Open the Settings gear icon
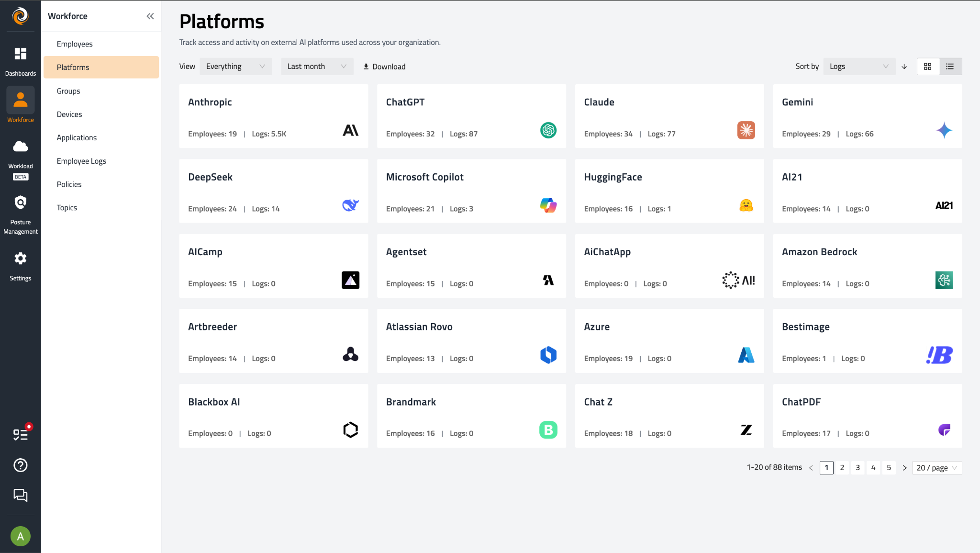Screen dimensions: 980x553 [x=20, y=259]
